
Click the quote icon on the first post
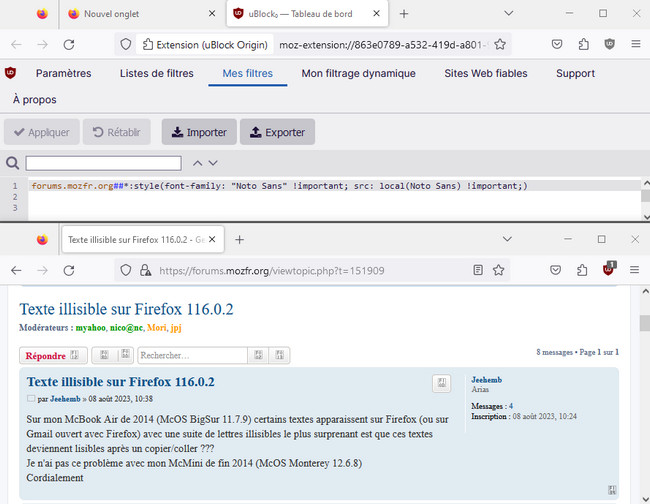[441, 383]
